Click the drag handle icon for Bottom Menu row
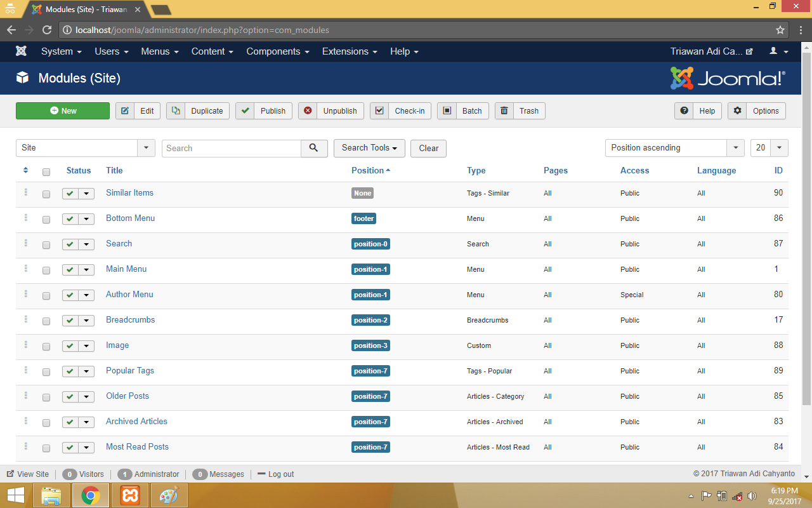 (26, 218)
